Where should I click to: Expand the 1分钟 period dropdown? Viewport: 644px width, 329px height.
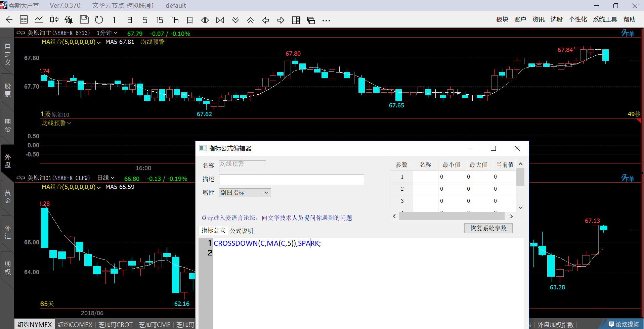pos(107,33)
